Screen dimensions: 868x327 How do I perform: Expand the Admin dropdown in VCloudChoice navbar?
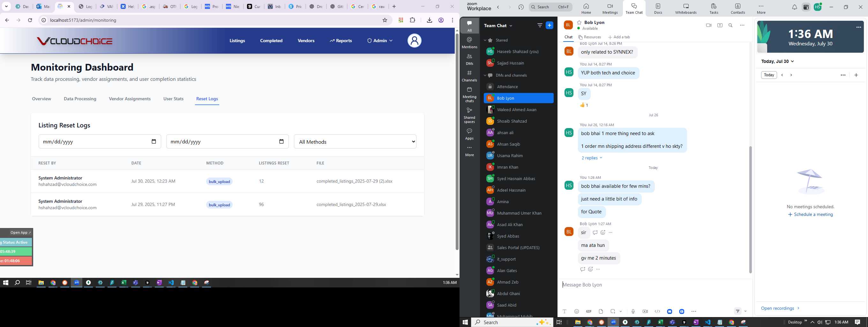[x=380, y=41]
